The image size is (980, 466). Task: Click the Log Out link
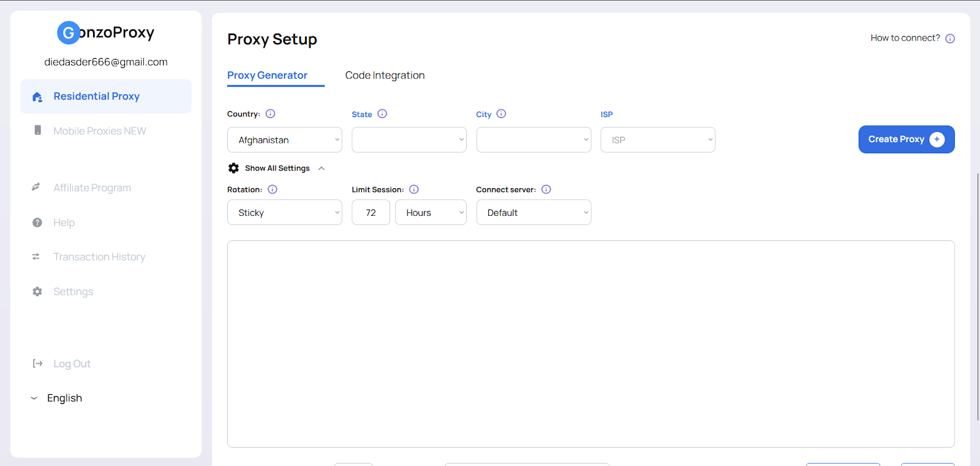pyautogui.click(x=72, y=364)
